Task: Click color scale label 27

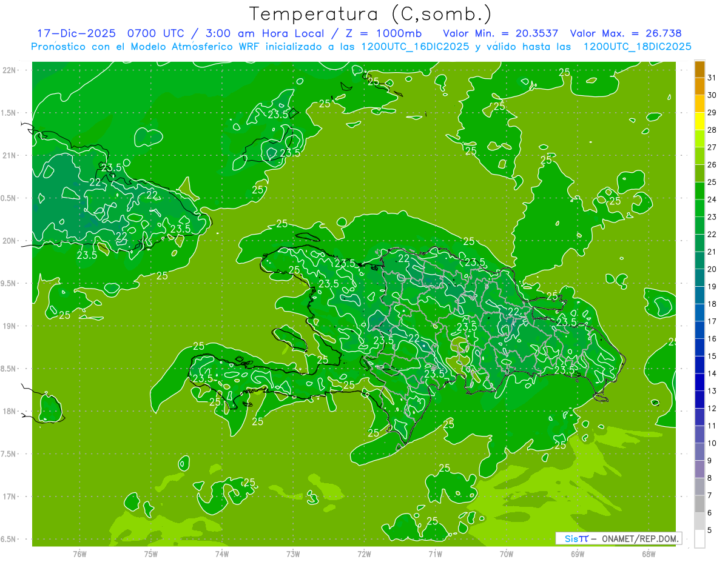Action: [712, 147]
